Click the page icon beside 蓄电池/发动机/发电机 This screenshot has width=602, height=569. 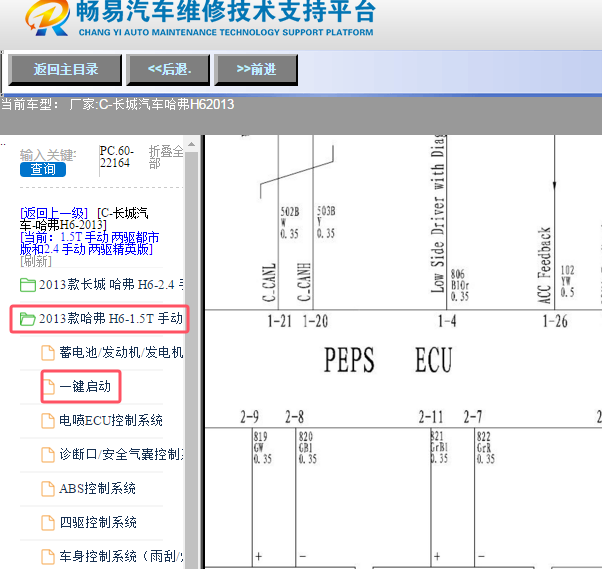click(48, 353)
